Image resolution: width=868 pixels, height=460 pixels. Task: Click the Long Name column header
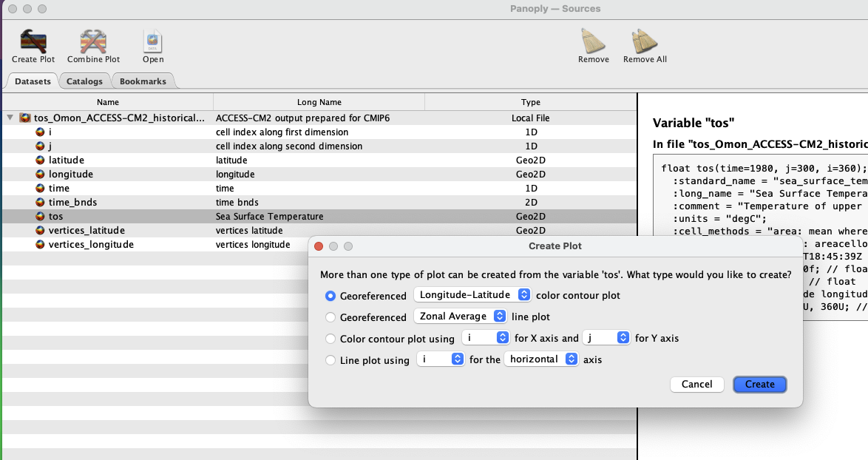pyautogui.click(x=319, y=102)
